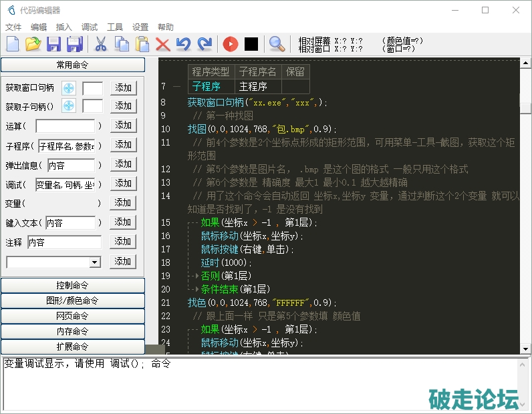Click the New file toolbar icon
The width and height of the screenshot is (532, 414).
(13, 45)
